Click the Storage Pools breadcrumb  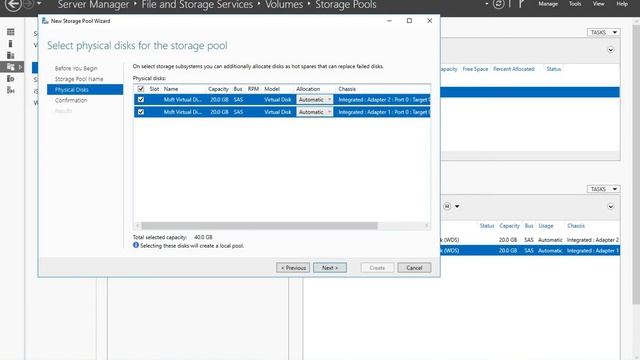[346, 5]
